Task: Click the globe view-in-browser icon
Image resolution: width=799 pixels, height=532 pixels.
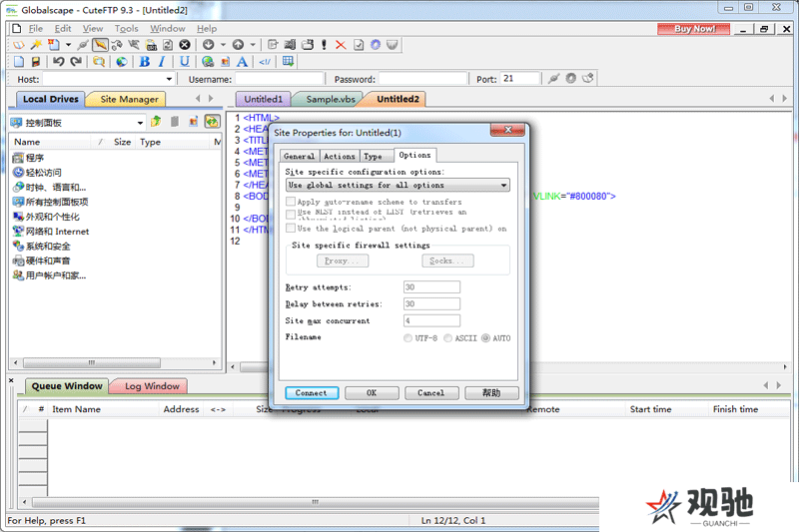Action: 122,62
